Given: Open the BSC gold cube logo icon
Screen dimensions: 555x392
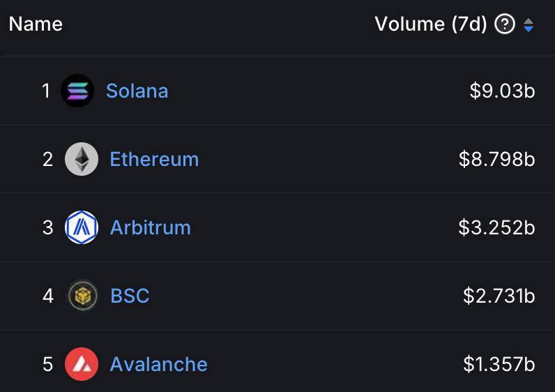Looking at the screenshot, I should (x=82, y=296).
